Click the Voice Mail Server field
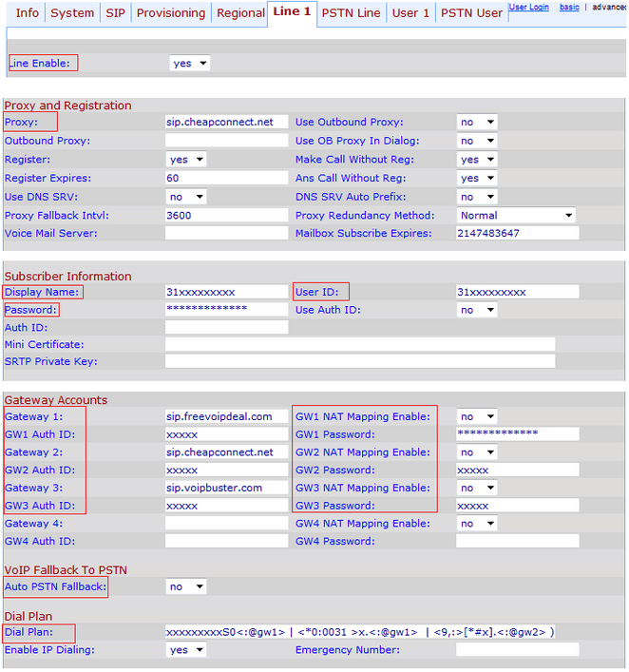The image size is (629, 672). coord(227,233)
